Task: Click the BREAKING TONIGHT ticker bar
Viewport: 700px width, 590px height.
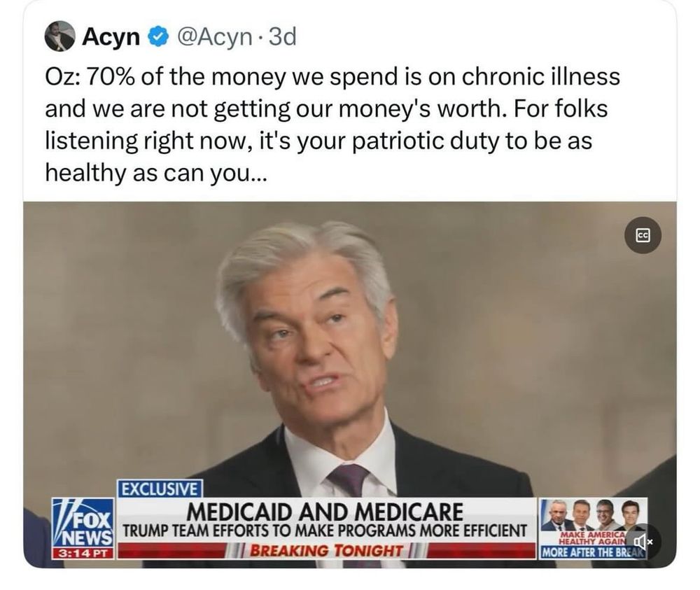Action: click(326, 550)
